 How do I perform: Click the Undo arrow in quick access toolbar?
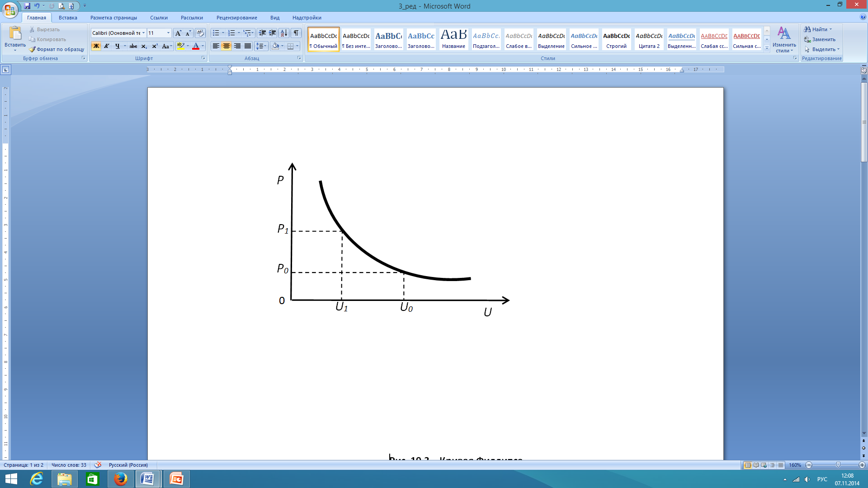click(x=37, y=6)
